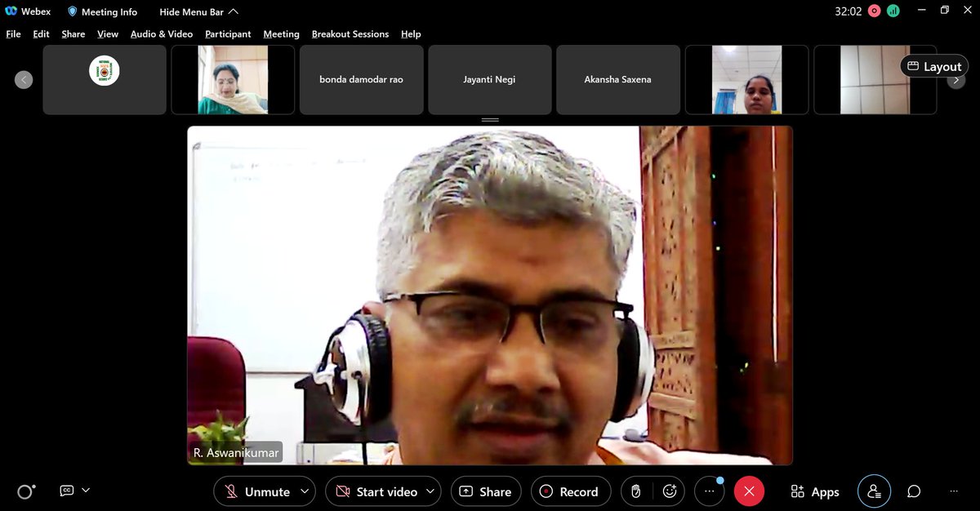
Task: Select the organization logo participant tile
Action: 105,79
